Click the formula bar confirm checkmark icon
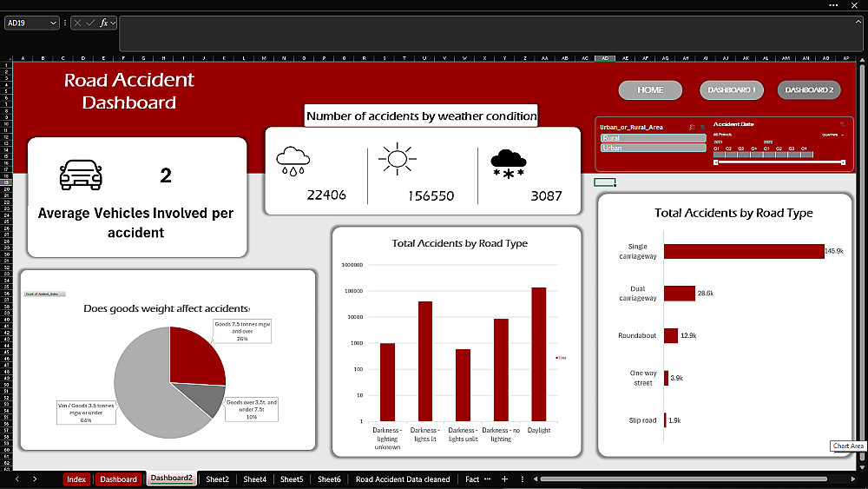The image size is (868, 489). tap(89, 23)
